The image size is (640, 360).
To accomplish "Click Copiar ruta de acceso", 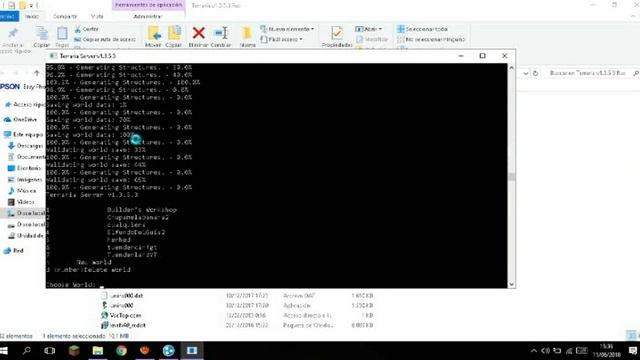I will pyautogui.click(x=105, y=40).
